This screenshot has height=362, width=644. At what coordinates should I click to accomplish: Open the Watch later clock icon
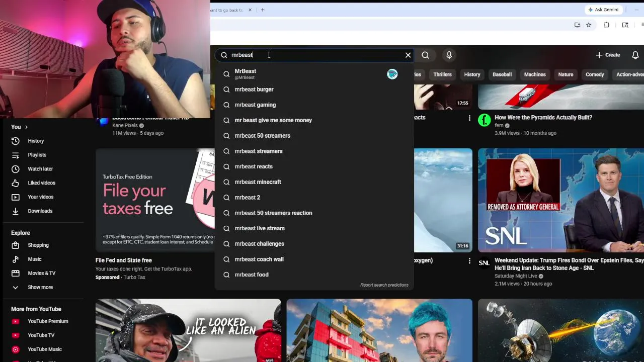pos(16,169)
